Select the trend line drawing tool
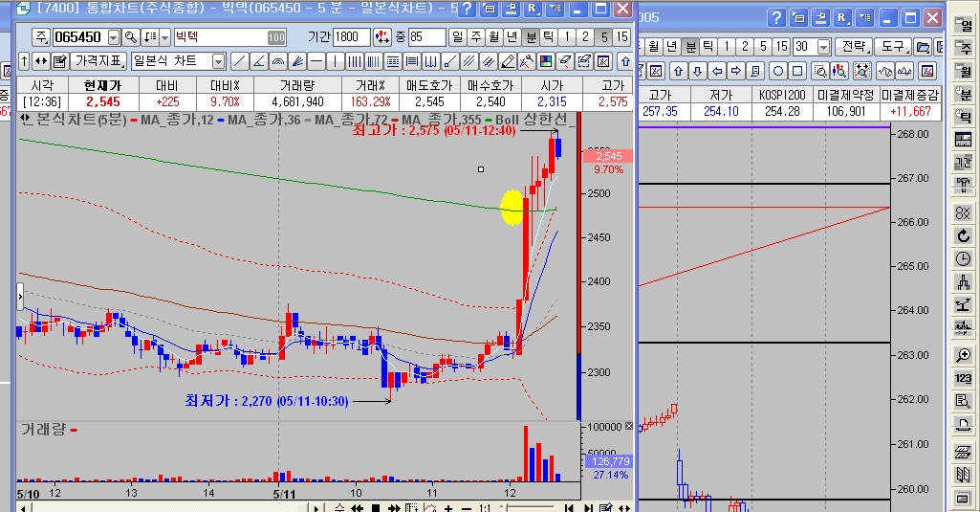The width and height of the screenshot is (980, 512). pyautogui.click(x=240, y=61)
